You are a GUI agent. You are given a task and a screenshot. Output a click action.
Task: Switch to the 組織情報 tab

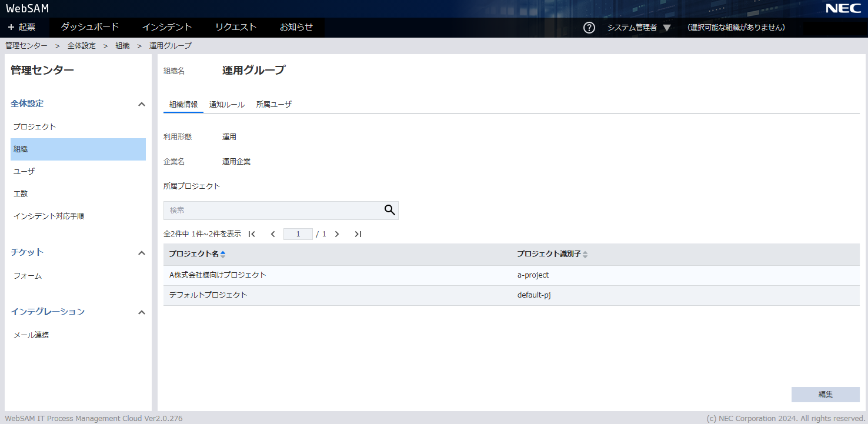[x=183, y=105]
